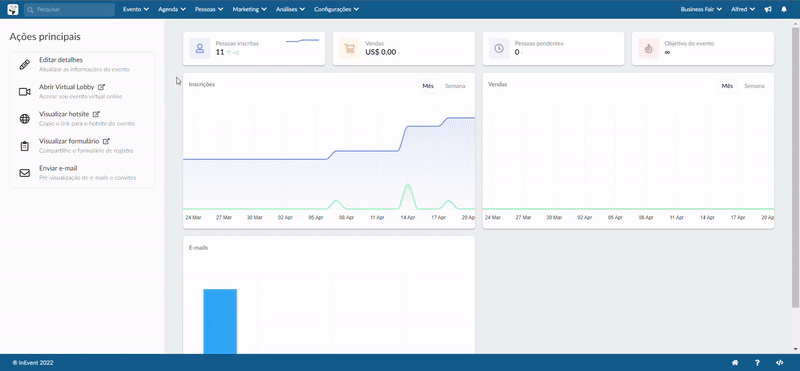Open the Marketing menu

tap(249, 9)
